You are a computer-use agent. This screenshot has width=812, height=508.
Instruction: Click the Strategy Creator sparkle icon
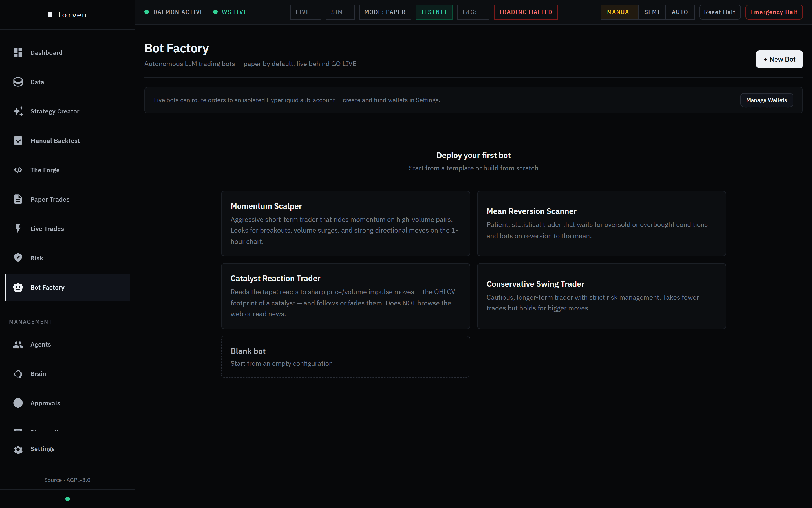(x=18, y=111)
